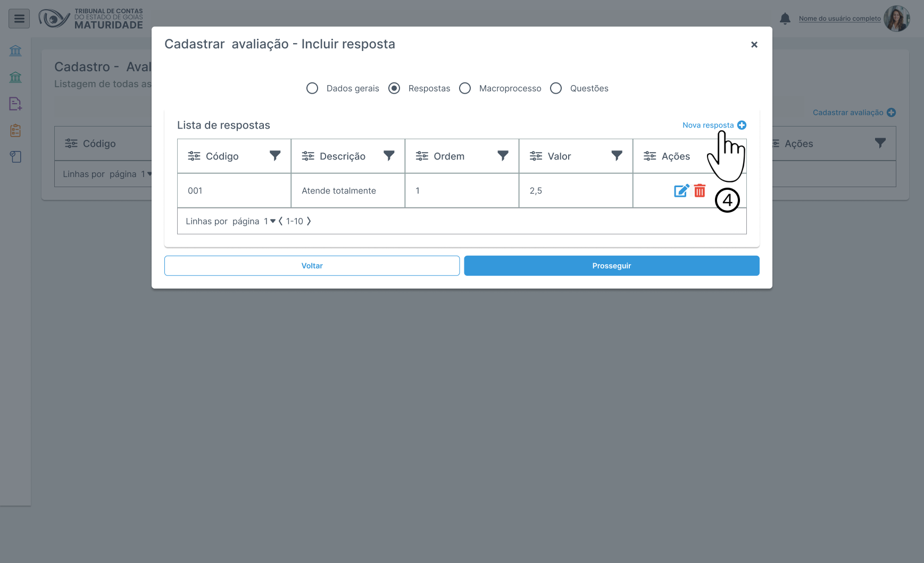
Task: Select the Dados gerais radio button
Action: tap(312, 88)
